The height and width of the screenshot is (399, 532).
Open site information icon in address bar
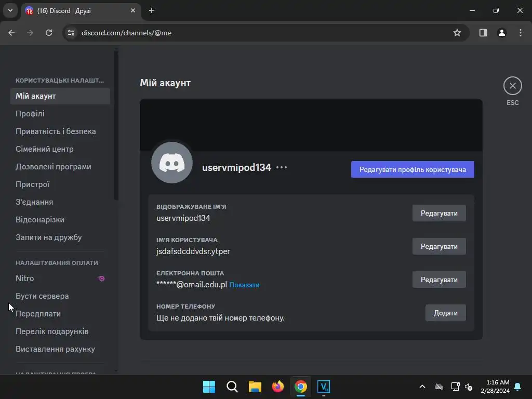point(71,33)
